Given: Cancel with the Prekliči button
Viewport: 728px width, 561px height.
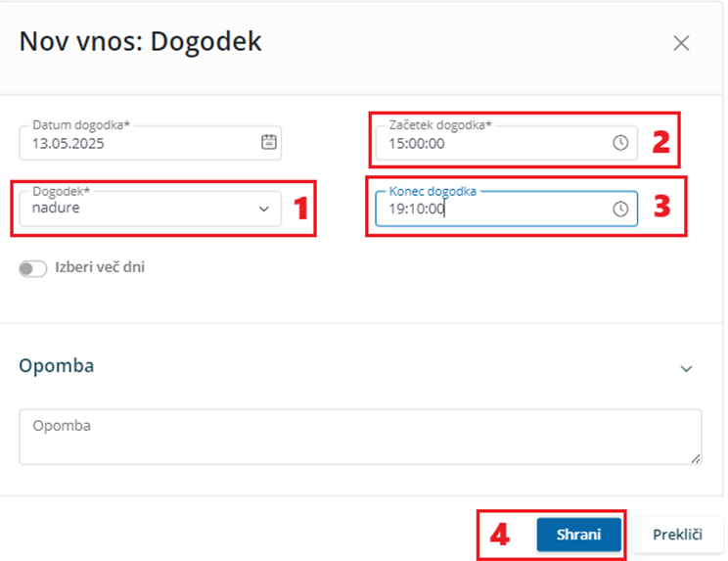Looking at the screenshot, I should point(677,535).
